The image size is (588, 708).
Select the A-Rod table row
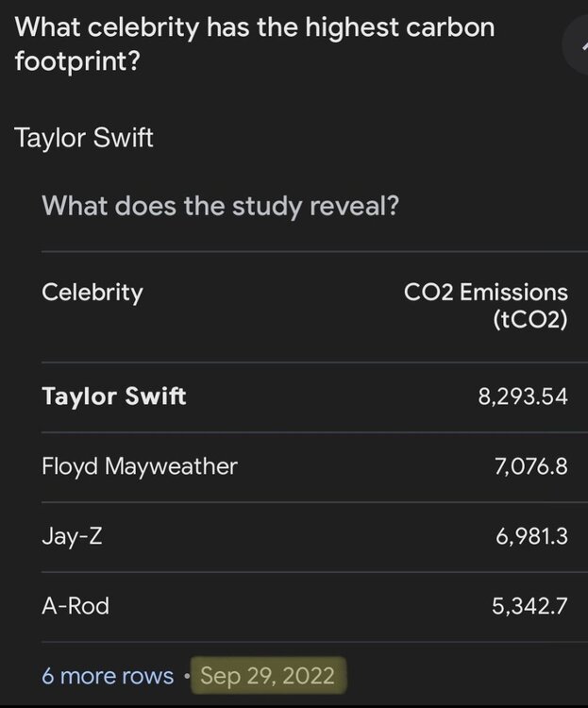pyautogui.click(x=76, y=605)
